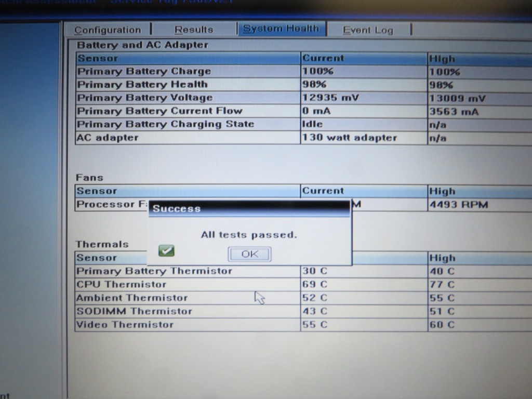The height and width of the screenshot is (399, 532).
Task: Open the Results tab
Action: tap(193, 30)
